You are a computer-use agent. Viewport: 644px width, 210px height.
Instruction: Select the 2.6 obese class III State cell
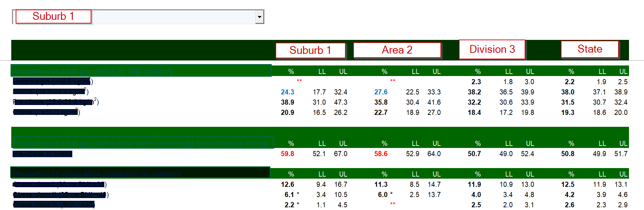[569, 205]
